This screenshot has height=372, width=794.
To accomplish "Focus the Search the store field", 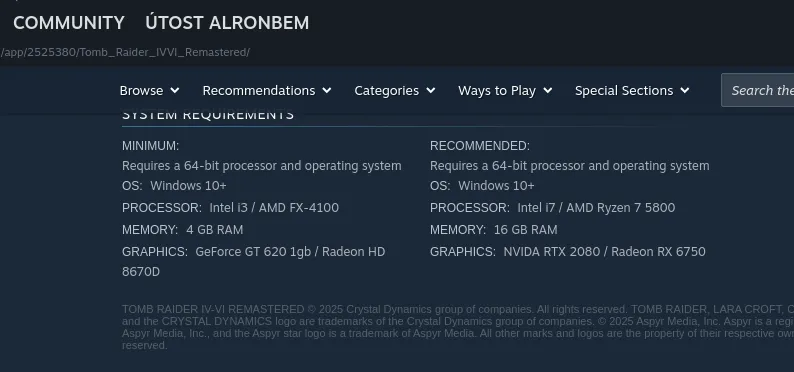I will pyautogui.click(x=758, y=90).
